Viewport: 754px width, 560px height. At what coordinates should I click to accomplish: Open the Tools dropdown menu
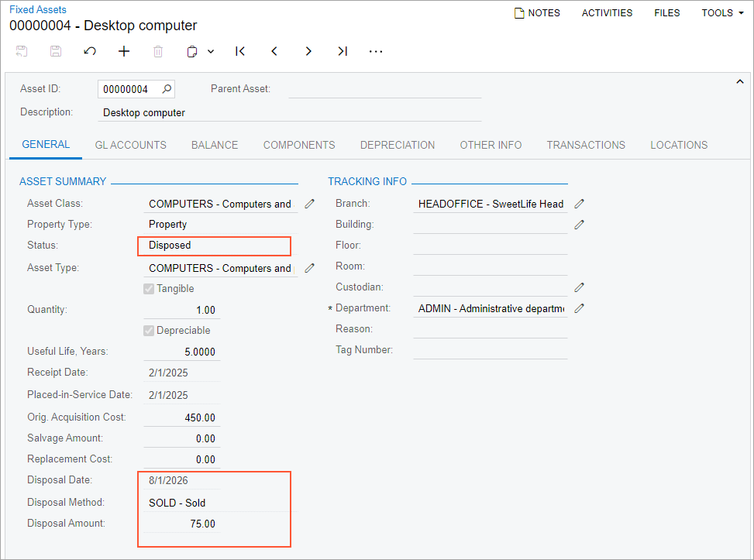coord(722,12)
